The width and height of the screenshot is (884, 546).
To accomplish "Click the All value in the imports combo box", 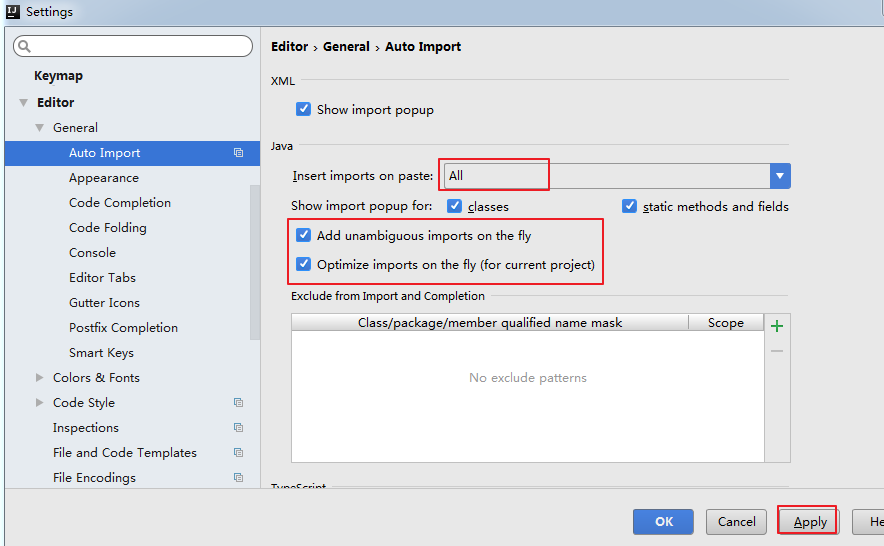I will point(456,175).
